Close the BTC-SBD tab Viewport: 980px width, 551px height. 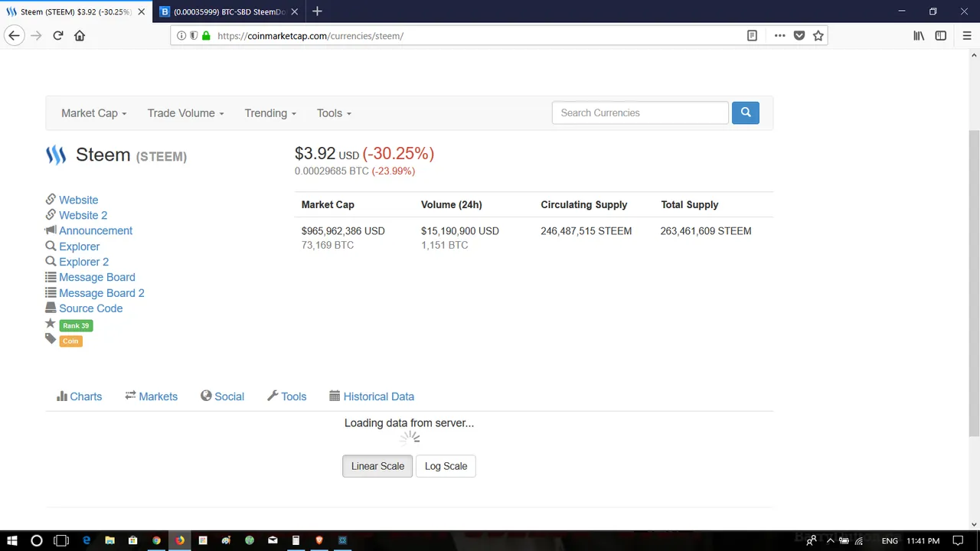click(295, 11)
